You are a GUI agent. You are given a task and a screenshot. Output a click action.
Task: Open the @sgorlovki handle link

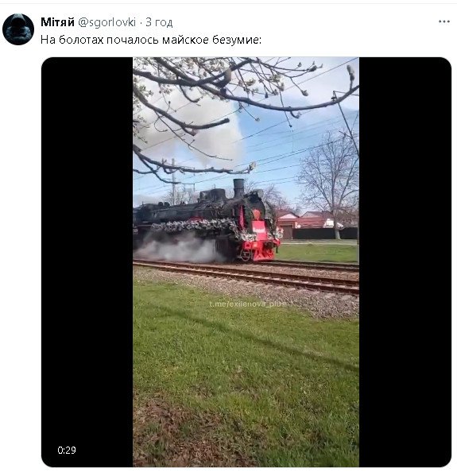point(107,22)
